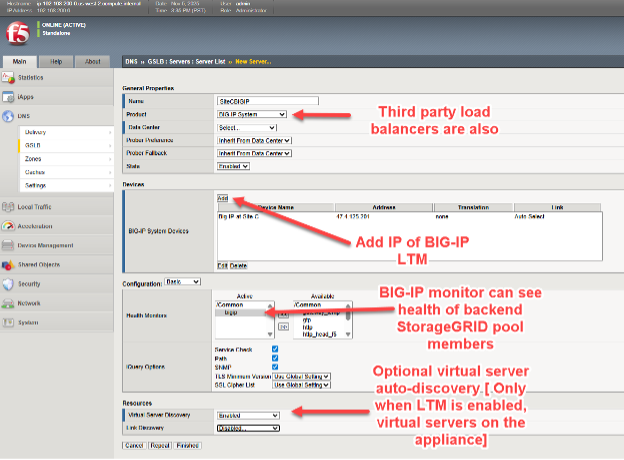Expand the Zones submenu
Screen dimensions: 624x460
tap(66, 159)
